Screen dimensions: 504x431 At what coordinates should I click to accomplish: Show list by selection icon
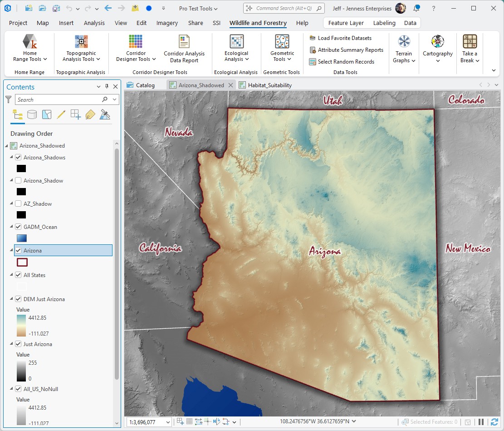(47, 114)
